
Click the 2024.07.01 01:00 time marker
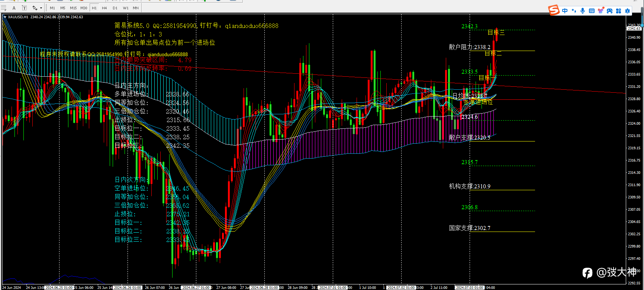[333, 287]
